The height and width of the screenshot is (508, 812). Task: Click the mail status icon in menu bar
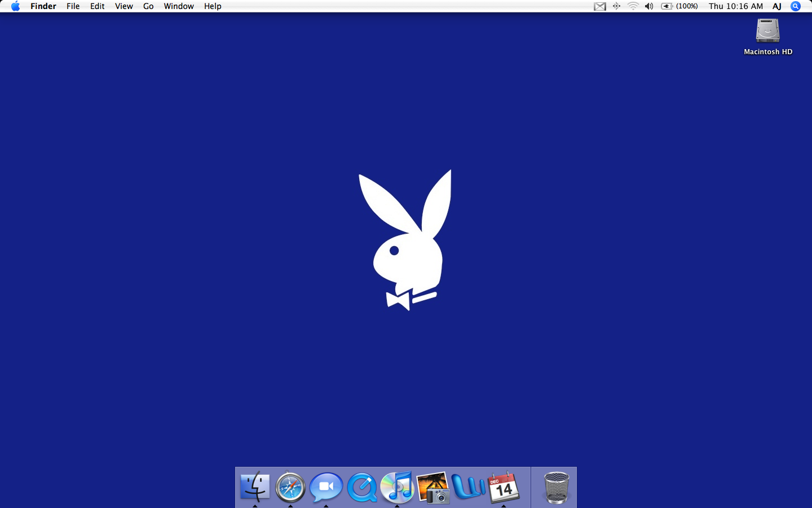click(600, 6)
